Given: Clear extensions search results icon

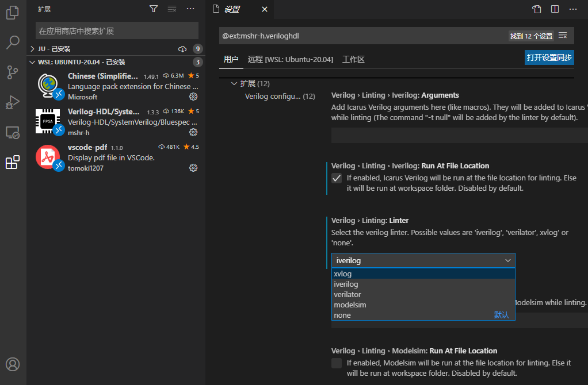Looking at the screenshot, I should pos(172,9).
